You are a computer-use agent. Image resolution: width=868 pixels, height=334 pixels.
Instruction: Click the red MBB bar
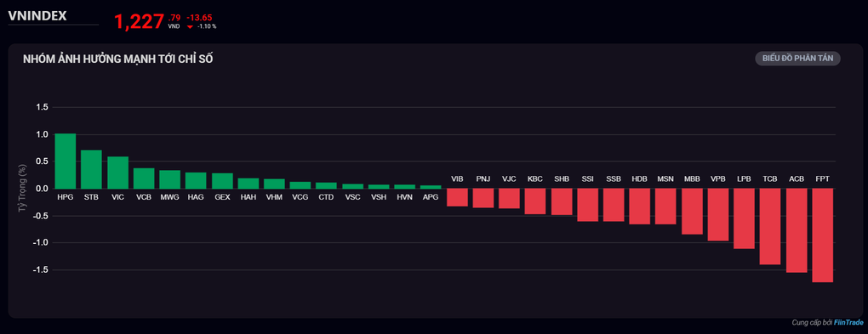[692, 212]
